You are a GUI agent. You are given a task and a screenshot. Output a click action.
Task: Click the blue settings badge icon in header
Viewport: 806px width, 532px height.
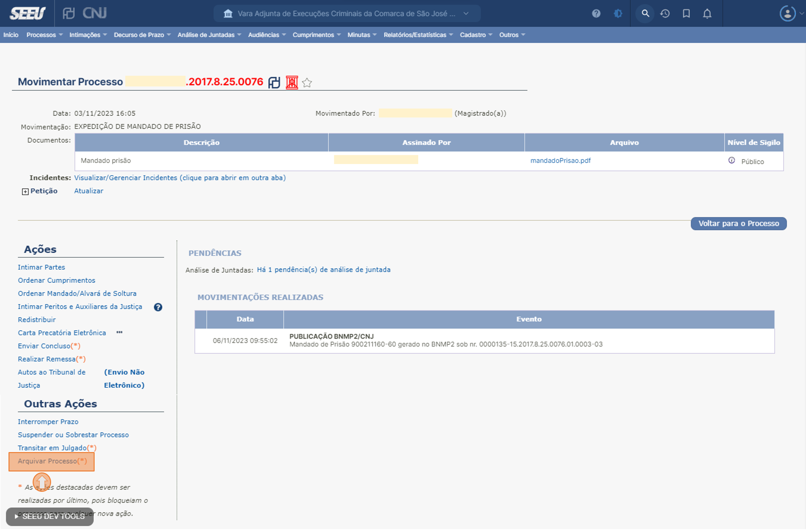point(618,14)
